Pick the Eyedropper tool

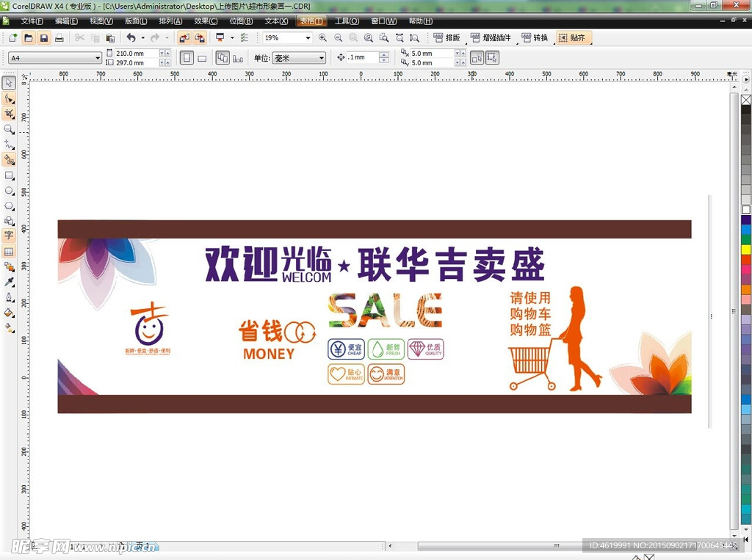click(9, 282)
